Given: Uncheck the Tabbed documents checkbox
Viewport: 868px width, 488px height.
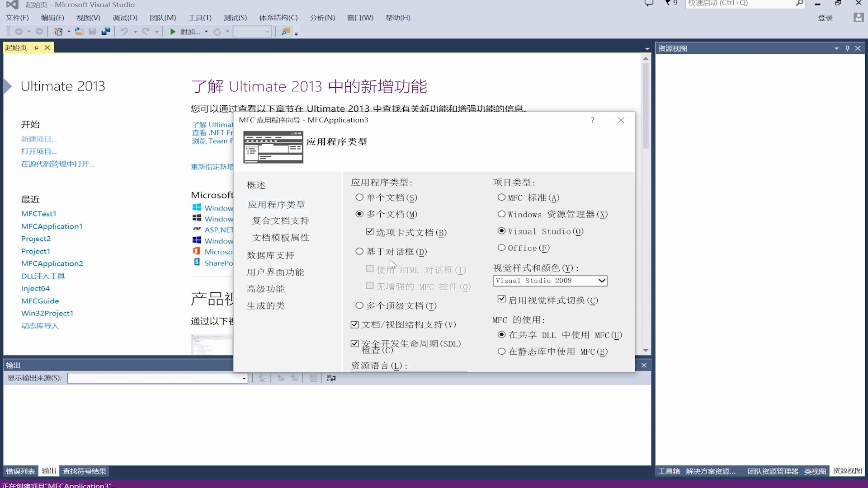Looking at the screenshot, I should click(x=370, y=232).
